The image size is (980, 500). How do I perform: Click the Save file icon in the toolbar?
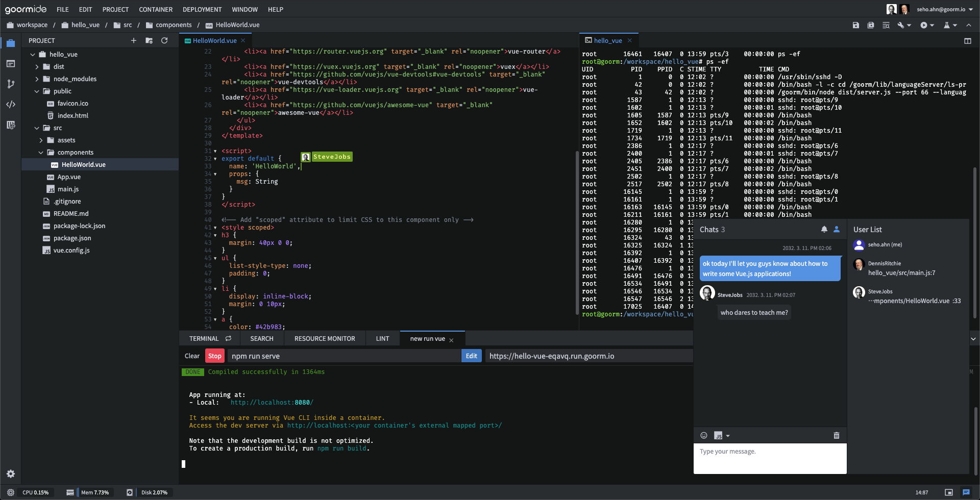[856, 24]
